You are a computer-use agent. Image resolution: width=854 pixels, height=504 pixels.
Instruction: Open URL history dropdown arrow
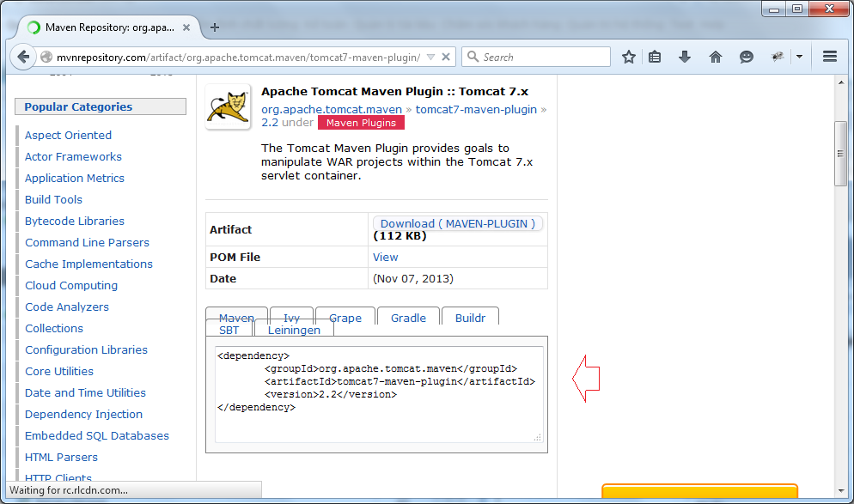430,58
